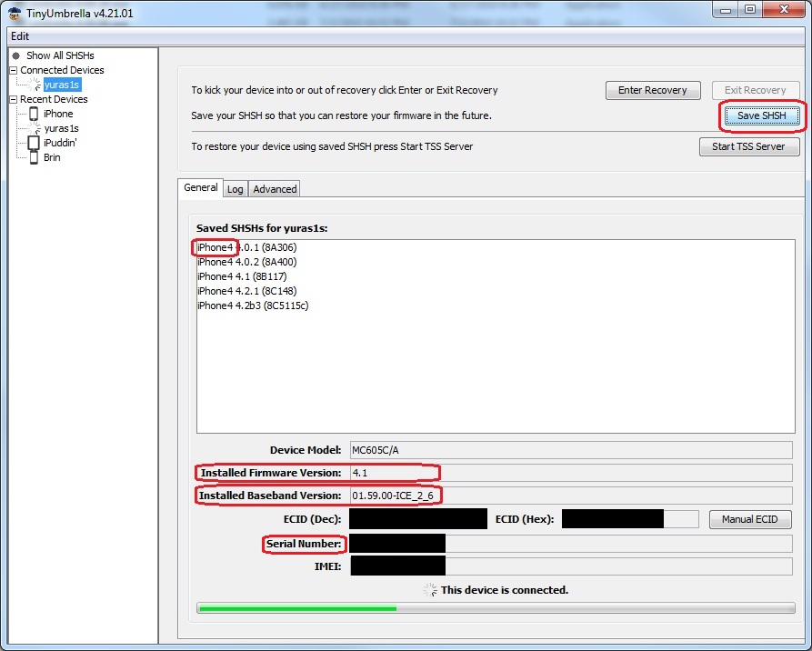Click the green progress bar
Image resolution: width=812 pixels, height=651 pixels.
click(x=496, y=608)
